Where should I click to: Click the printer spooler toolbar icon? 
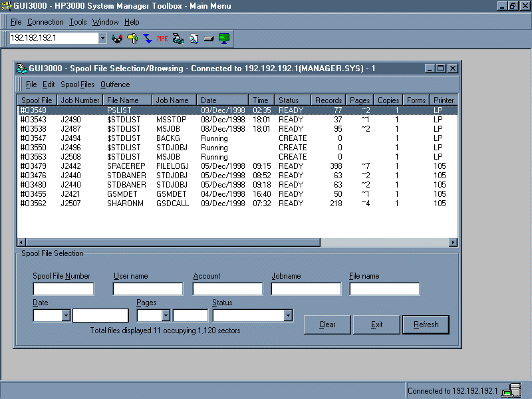click(178, 39)
